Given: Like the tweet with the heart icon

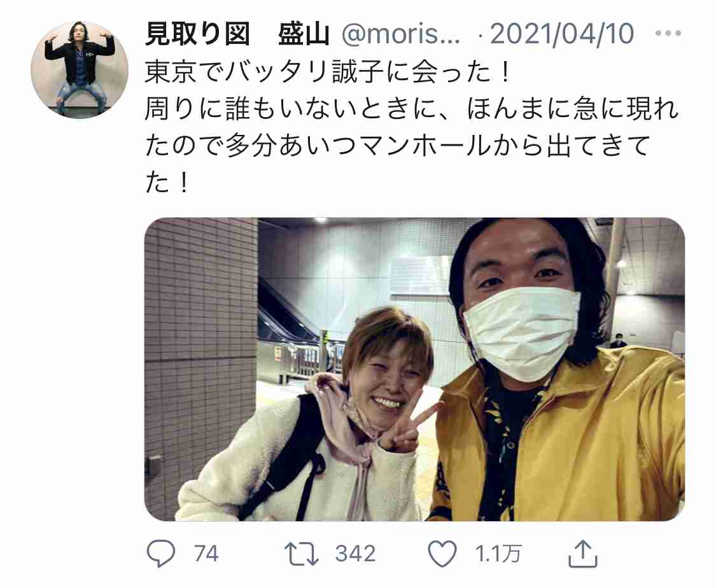Looking at the screenshot, I should coord(442,554).
